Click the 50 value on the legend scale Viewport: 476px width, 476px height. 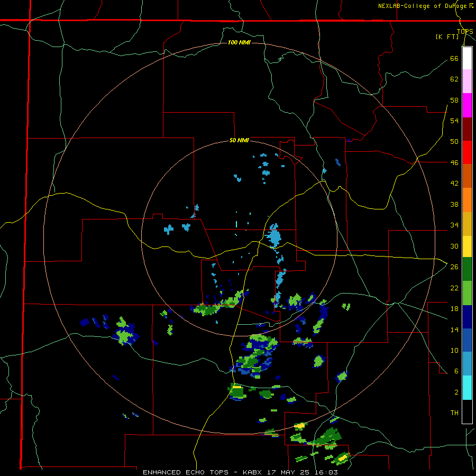(x=454, y=141)
